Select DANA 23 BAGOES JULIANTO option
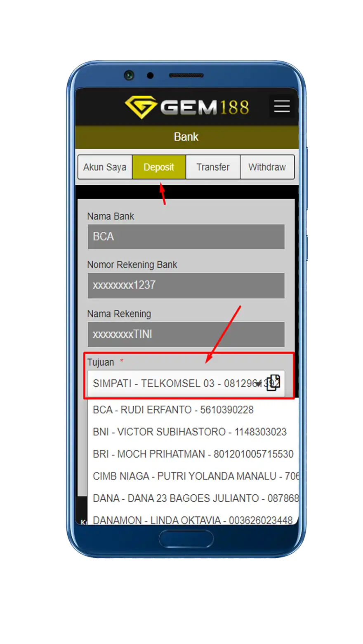 click(x=193, y=498)
